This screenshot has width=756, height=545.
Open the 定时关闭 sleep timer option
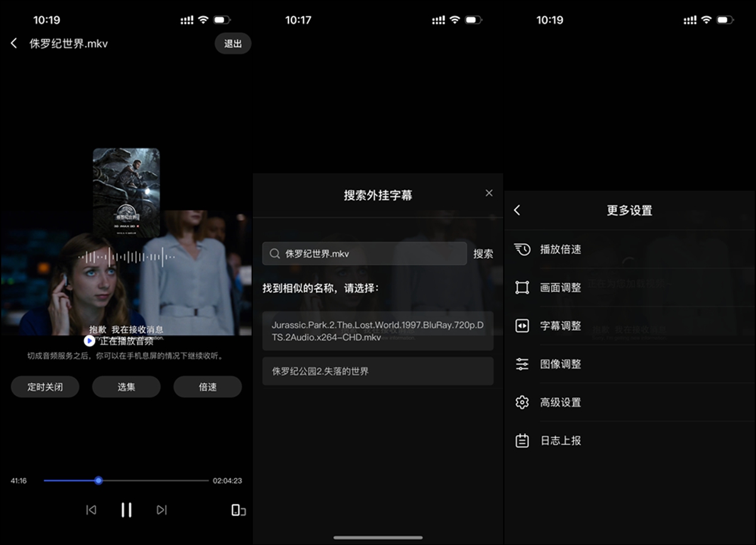pyautogui.click(x=45, y=387)
